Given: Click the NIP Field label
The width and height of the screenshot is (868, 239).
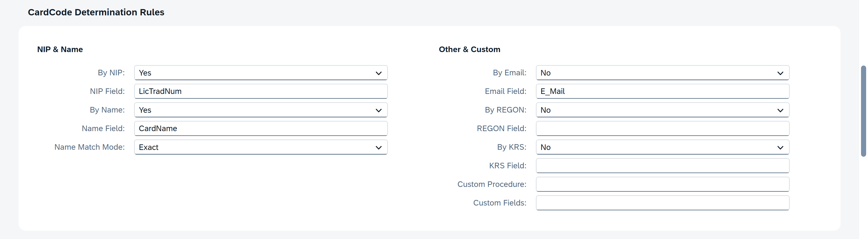Looking at the screenshot, I should (107, 91).
